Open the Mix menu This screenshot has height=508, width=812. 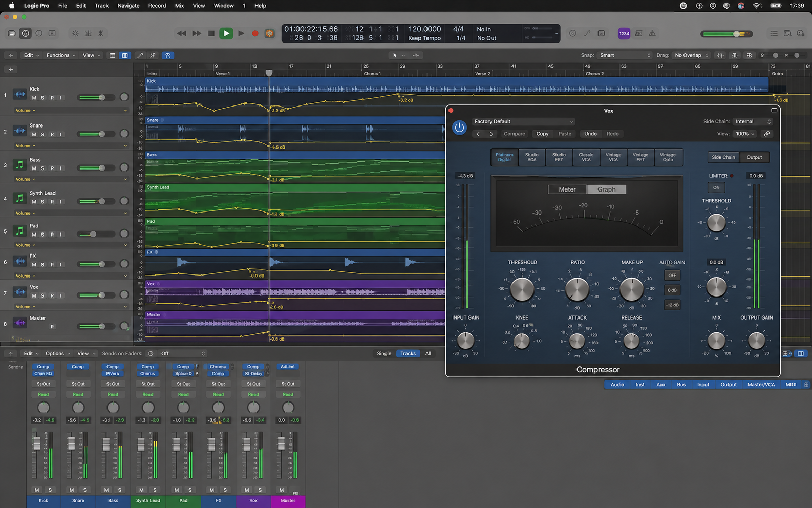tap(179, 6)
